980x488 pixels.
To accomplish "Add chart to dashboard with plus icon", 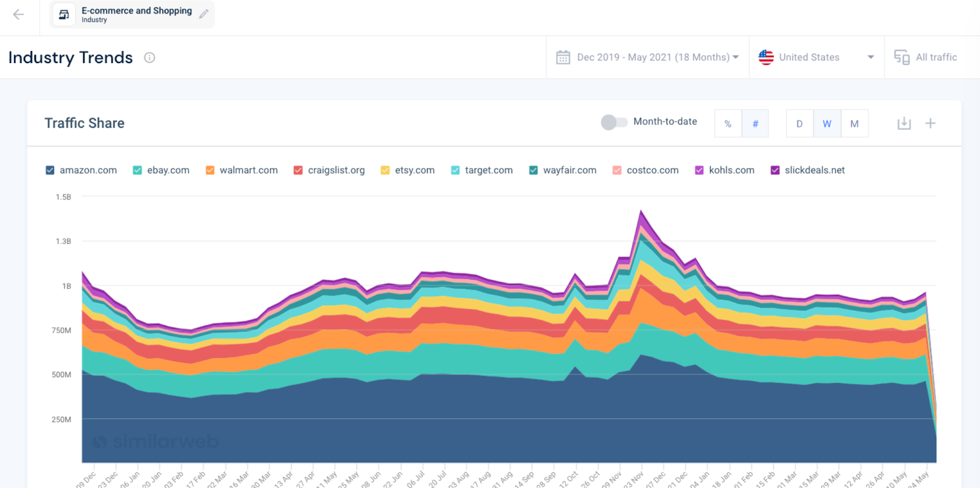I will click(x=930, y=123).
